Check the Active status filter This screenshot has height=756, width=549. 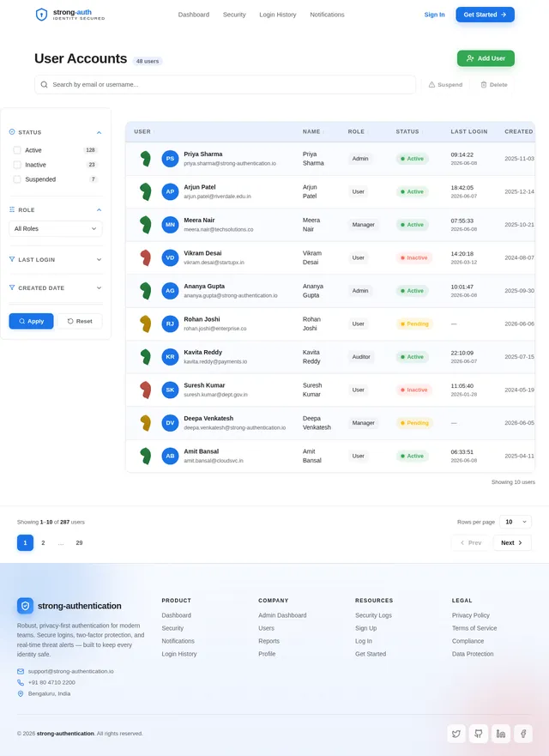(17, 150)
